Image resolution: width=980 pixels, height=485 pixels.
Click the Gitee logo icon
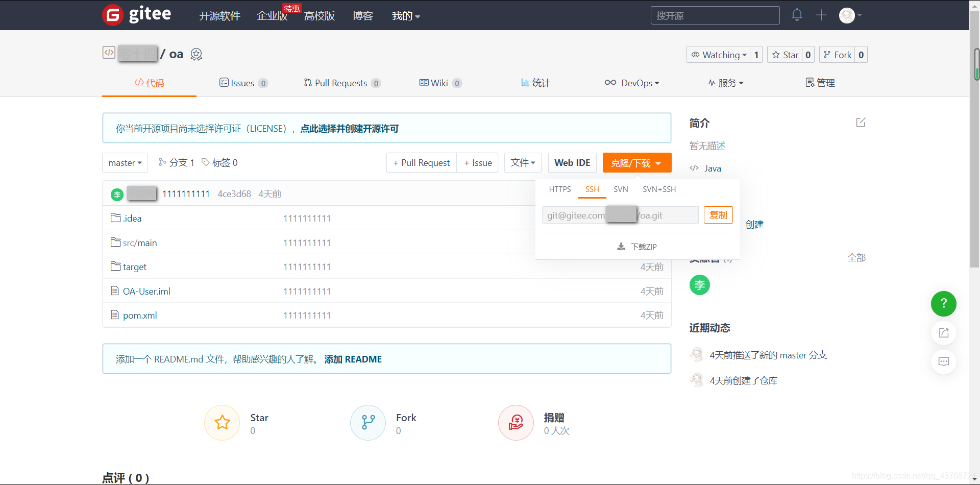click(x=112, y=15)
